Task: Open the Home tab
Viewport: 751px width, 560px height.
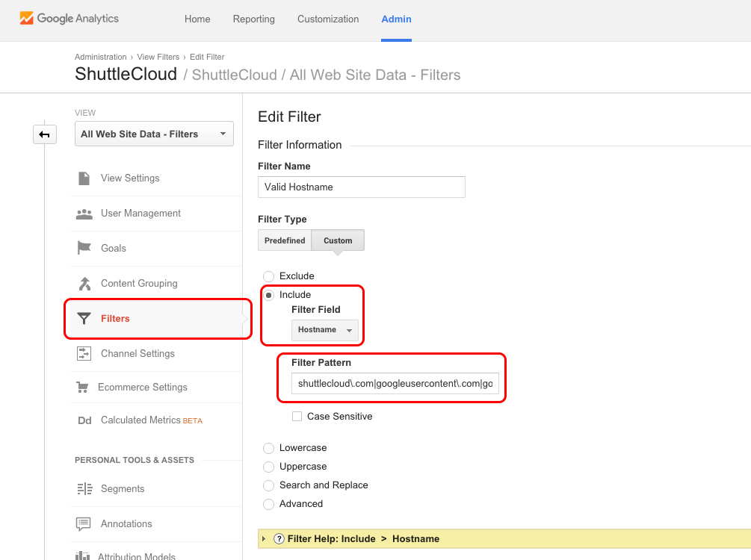Action: tap(197, 19)
